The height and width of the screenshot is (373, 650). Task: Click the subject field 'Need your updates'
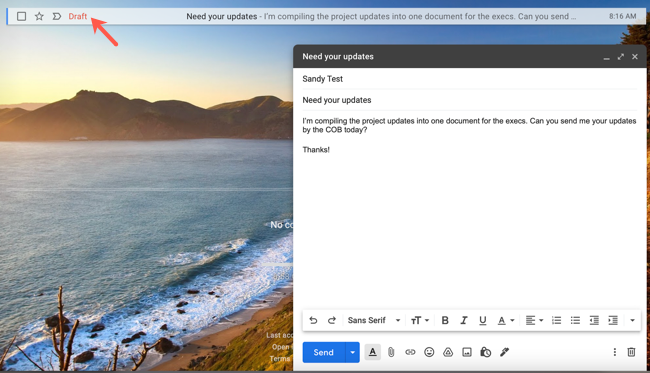tap(469, 100)
